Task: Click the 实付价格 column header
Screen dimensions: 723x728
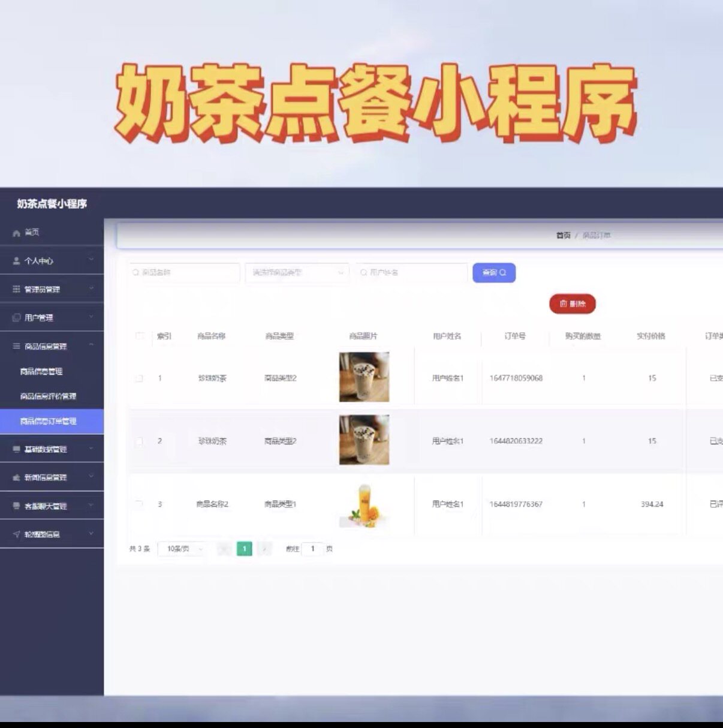Action: 651,336
